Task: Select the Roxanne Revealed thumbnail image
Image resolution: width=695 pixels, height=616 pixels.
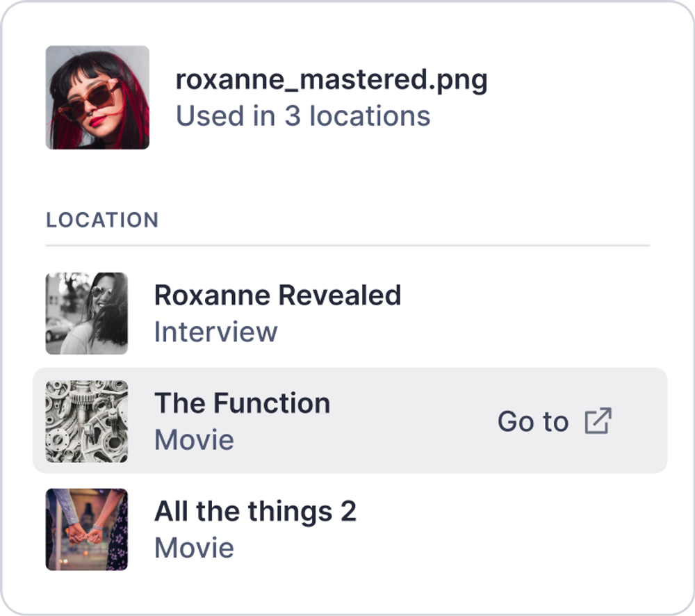Action: 87,314
